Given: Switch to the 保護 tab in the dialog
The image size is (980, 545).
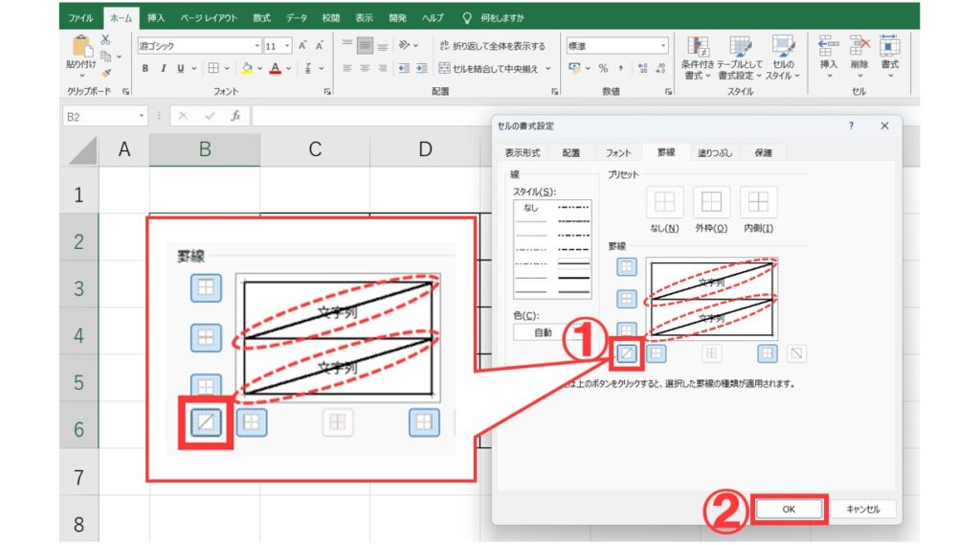Looking at the screenshot, I should coord(763,152).
